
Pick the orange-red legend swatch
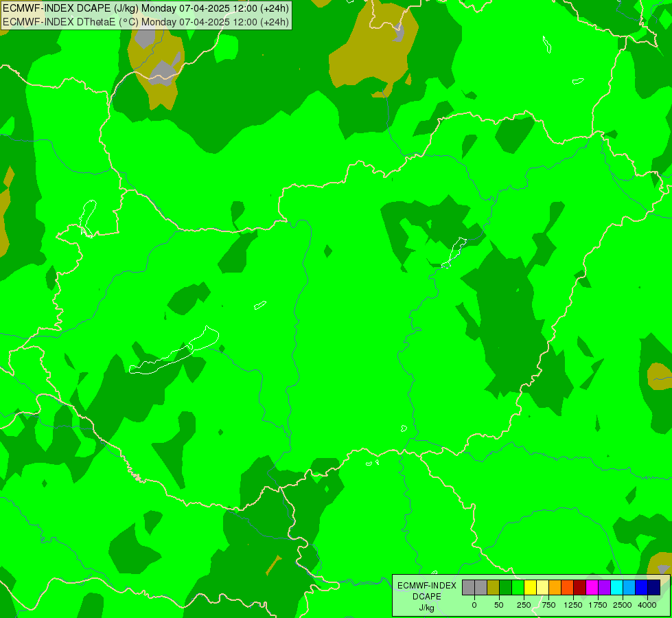568,587
